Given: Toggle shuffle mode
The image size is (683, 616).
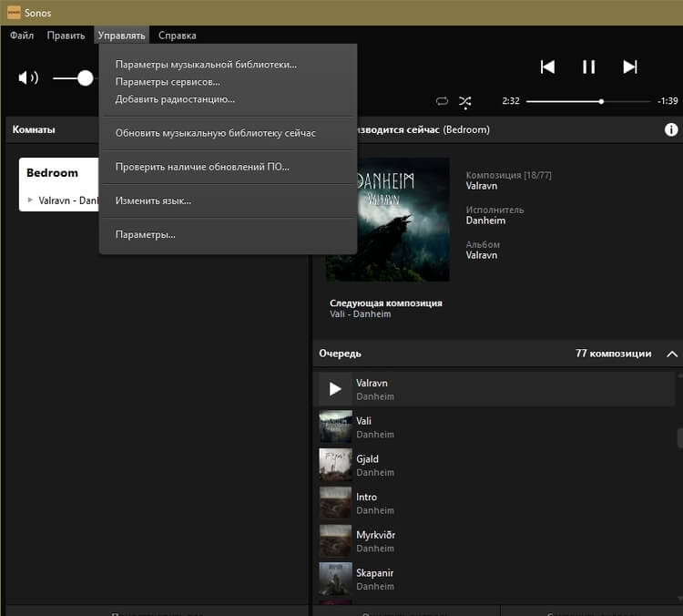Looking at the screenshot, I should coord(465,101).
